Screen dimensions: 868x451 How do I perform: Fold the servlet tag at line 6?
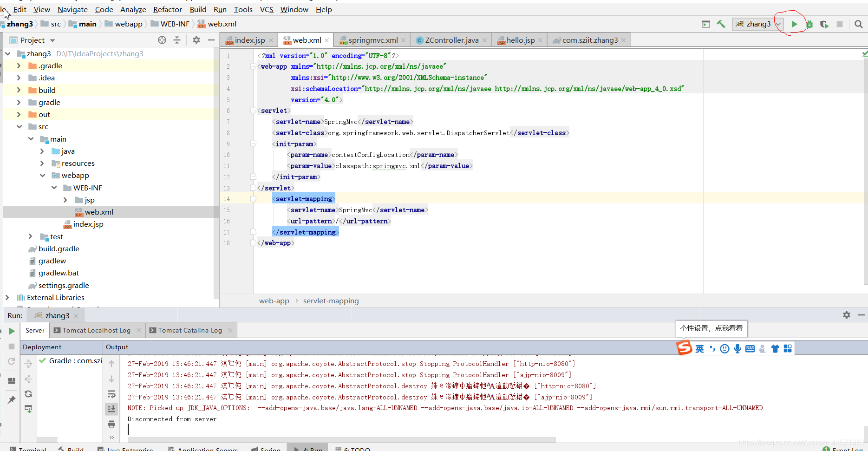pos(253,111)
